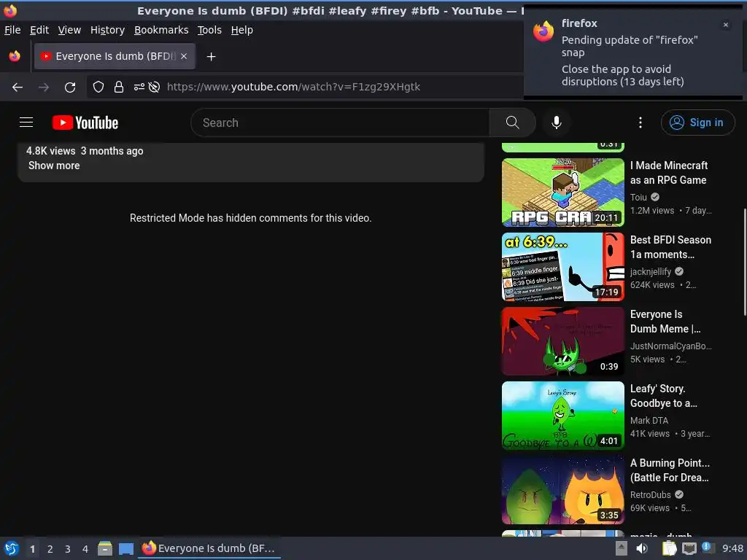Viewport: 747px width, 560px height.
Task: Open the History menu
Action: pos(108,30)
